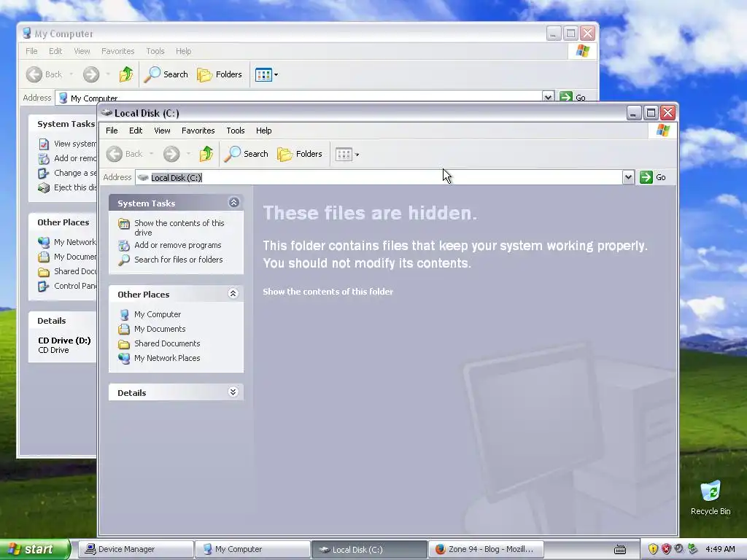
Task: Collapse the System Tasks panel in Local Disk
Action: [x=233, y=203]
